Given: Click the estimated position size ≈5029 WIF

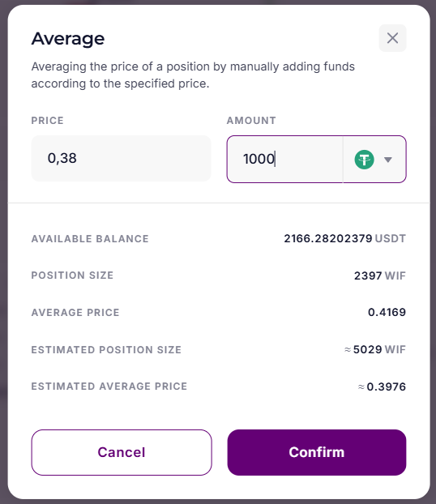Looking at the screenshot, I should click(375, 349).
